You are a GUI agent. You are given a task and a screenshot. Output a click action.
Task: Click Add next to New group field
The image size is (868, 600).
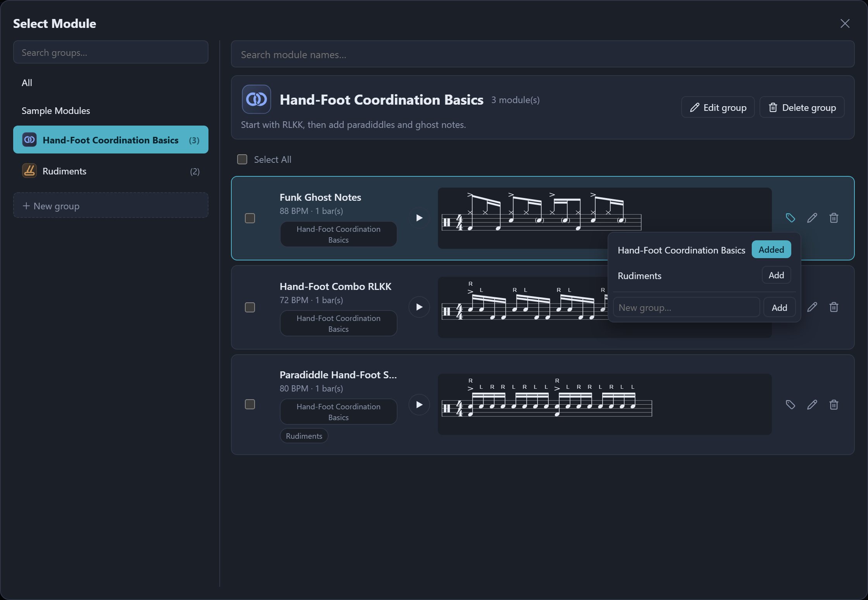[779, 307]
